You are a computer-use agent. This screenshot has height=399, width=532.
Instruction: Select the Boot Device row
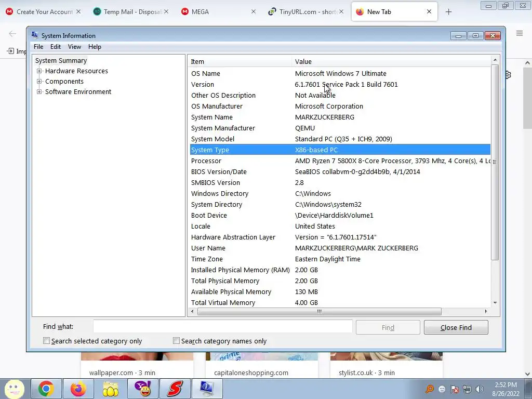coord(340,216)
